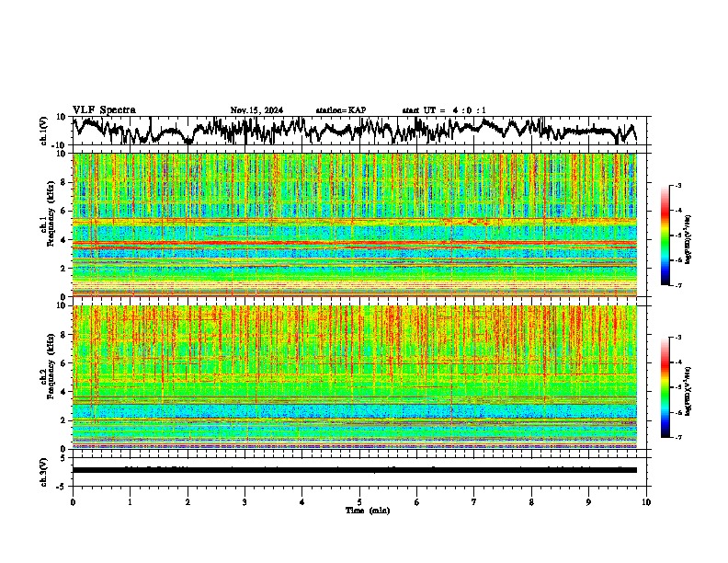The image size is (728, 563).
Task: Click the date label "Nov.15, 2024"
Action: coord(256,110)
